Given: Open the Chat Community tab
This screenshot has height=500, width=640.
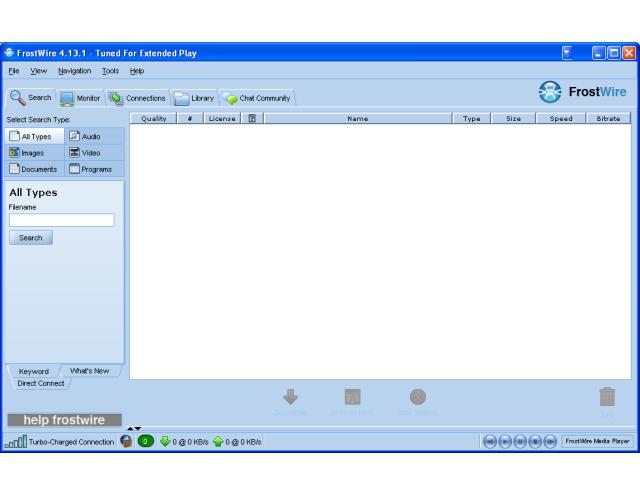Looking at the screenshot, I should [x=257, y=98].
